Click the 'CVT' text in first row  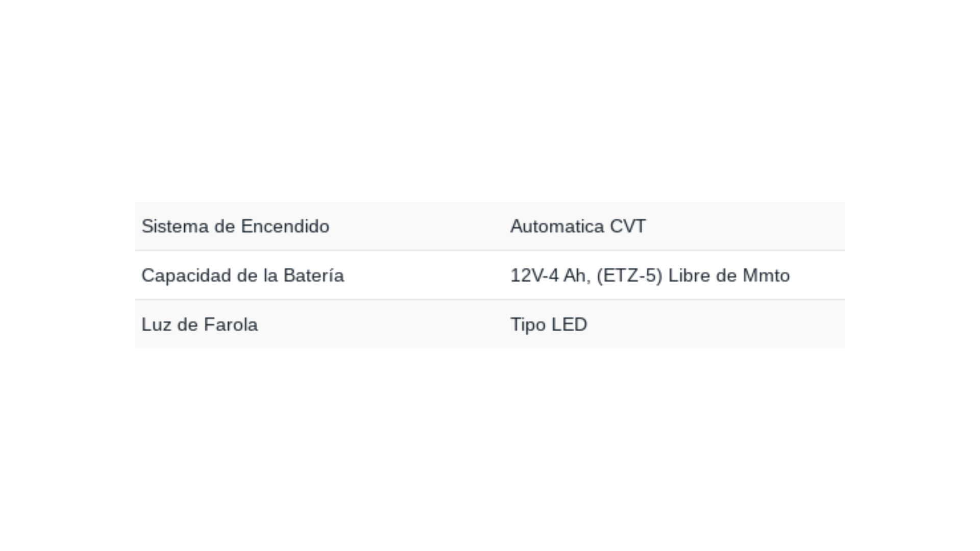628,226
